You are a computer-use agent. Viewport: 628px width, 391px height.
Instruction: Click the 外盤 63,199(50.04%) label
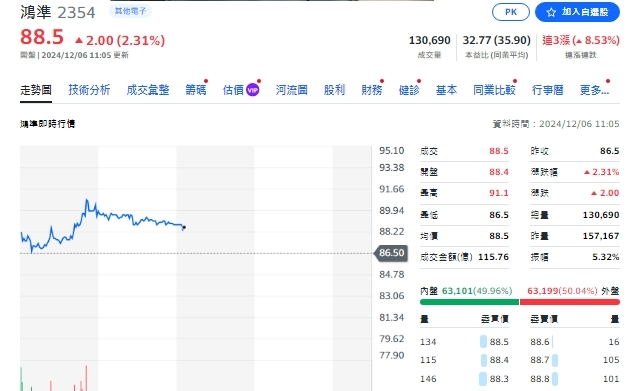click(573, 291)
